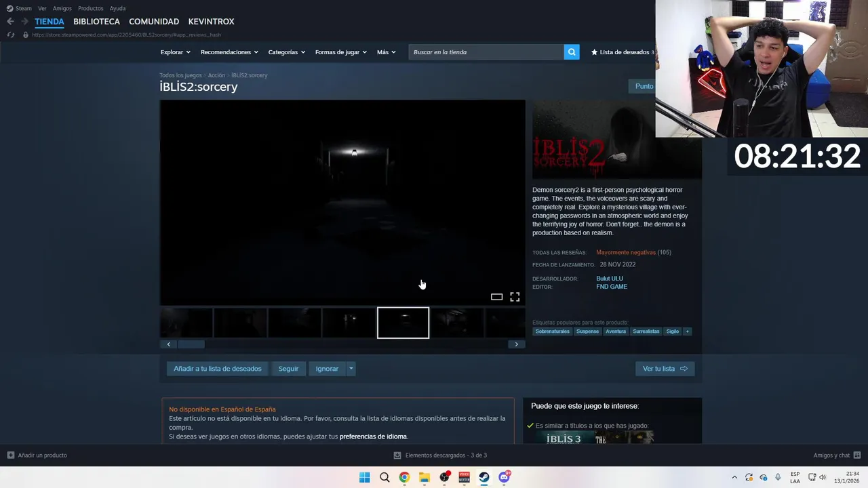Click the Ver tu lista button
The height and width of the screenshot is (488, 868).
pos(665,369)
